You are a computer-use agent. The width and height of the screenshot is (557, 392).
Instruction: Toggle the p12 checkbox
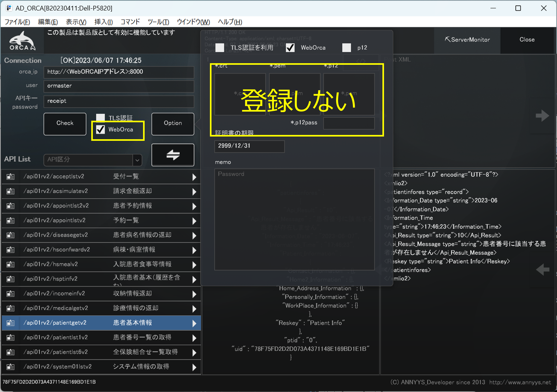(x=346, y=48)
